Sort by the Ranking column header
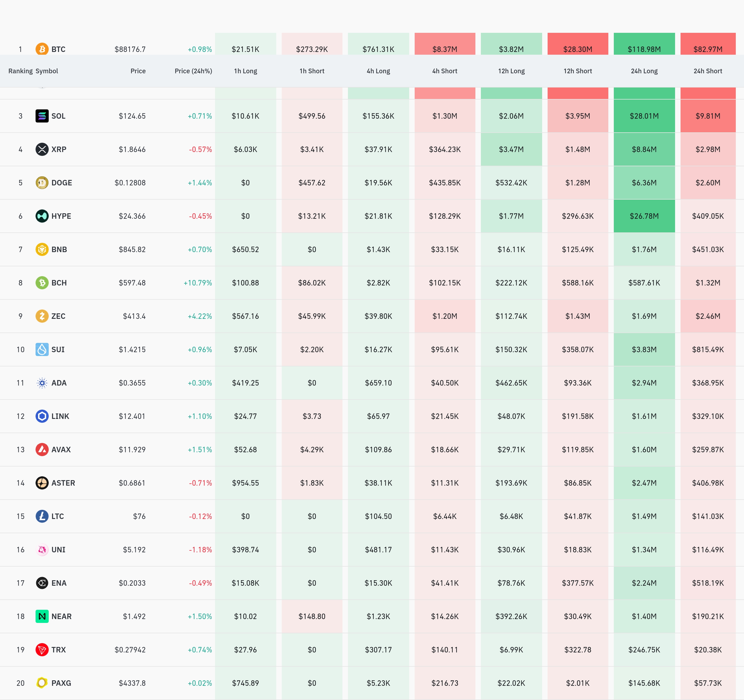Viewport: 744px width, 700px height. [20, 71]
